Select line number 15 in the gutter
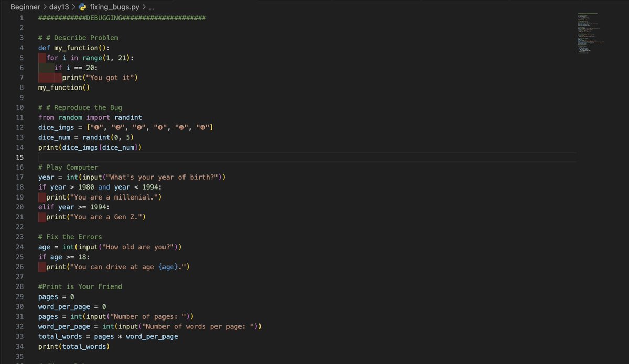Image resolution: width=629 pixels, height=364 pixels. coord(20,157)
